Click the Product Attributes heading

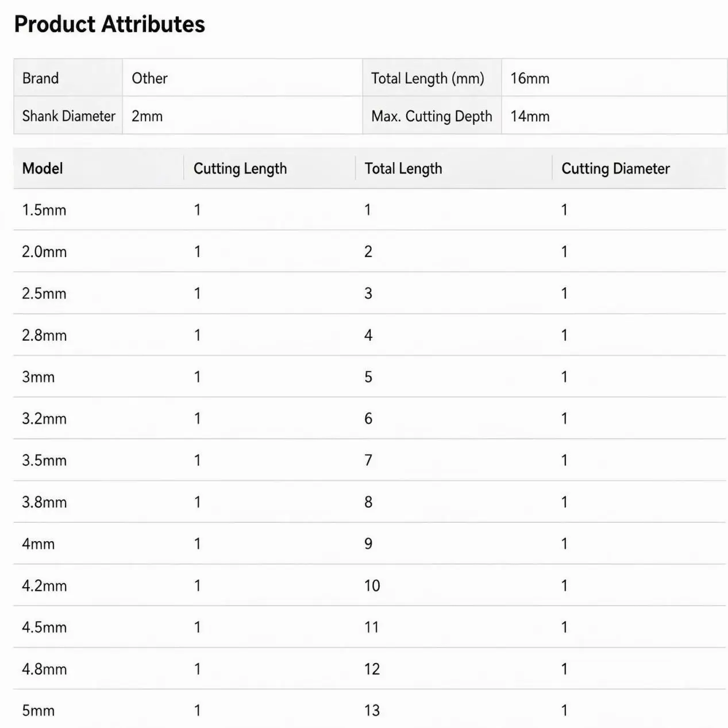click(x=109, y=24)
